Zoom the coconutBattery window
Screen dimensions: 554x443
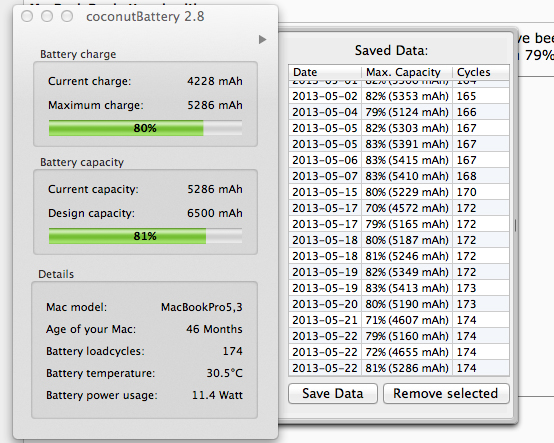pyautogui.click(x=67, y=16)
